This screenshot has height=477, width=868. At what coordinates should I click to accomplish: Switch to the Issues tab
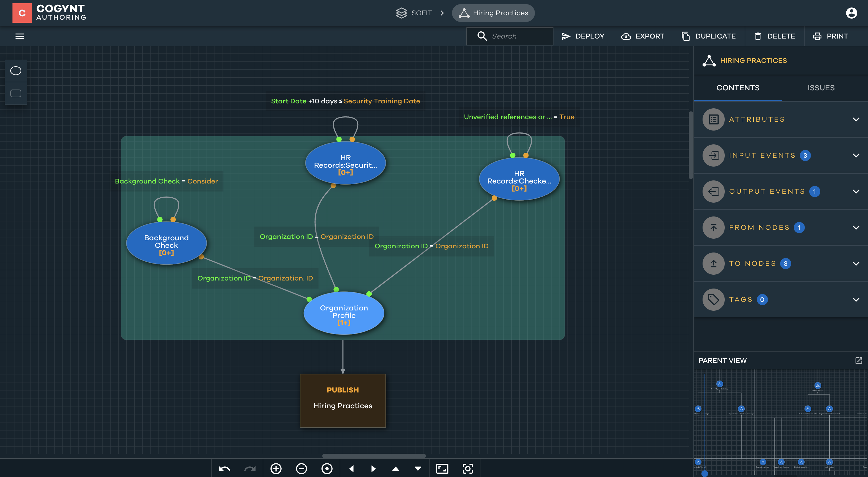[821, 88]
